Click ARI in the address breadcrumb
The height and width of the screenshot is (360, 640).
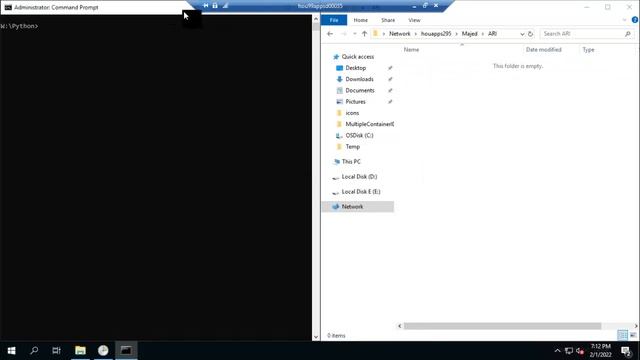(x=492, y=34)
